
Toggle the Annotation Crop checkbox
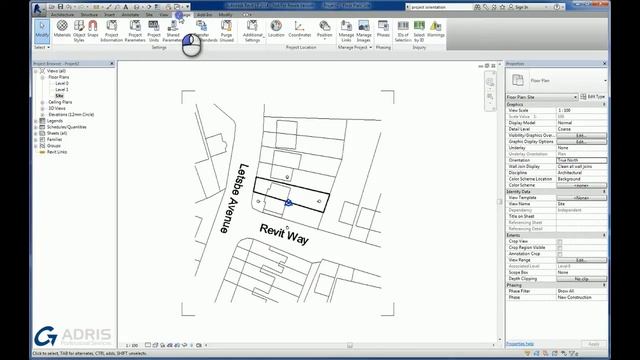[x=560, y=254]
